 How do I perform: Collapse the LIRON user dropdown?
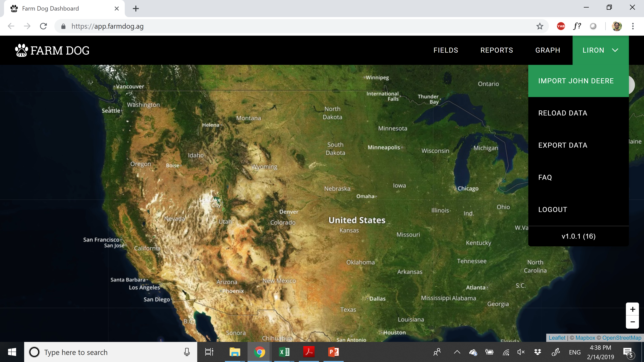pos(601,50)
